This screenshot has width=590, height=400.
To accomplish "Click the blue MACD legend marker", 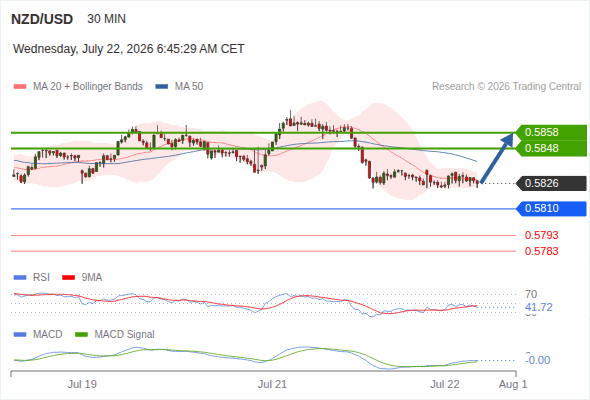I will [x=20, y=335].
